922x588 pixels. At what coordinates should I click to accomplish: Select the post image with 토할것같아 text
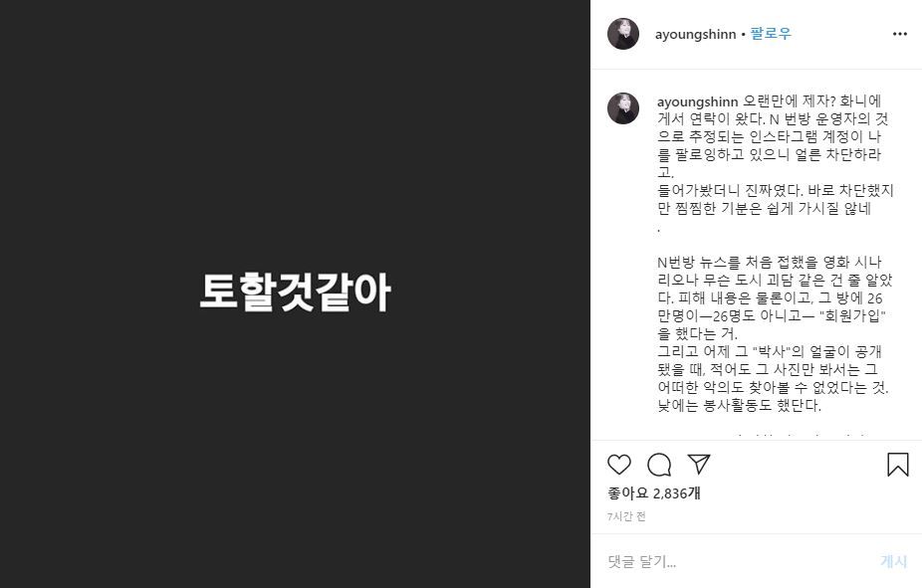295,292
